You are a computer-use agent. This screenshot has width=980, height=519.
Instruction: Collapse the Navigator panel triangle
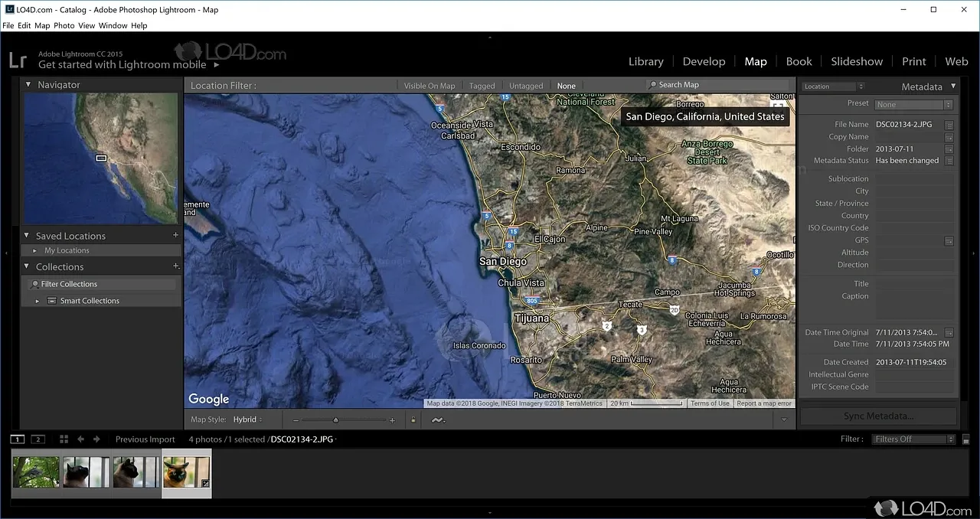pos(28,85)
